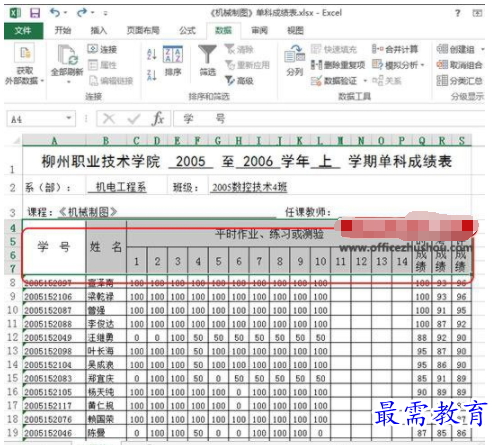Open the 文件 tab
This screenshot has height=445, width=496.
coord(23,31)
